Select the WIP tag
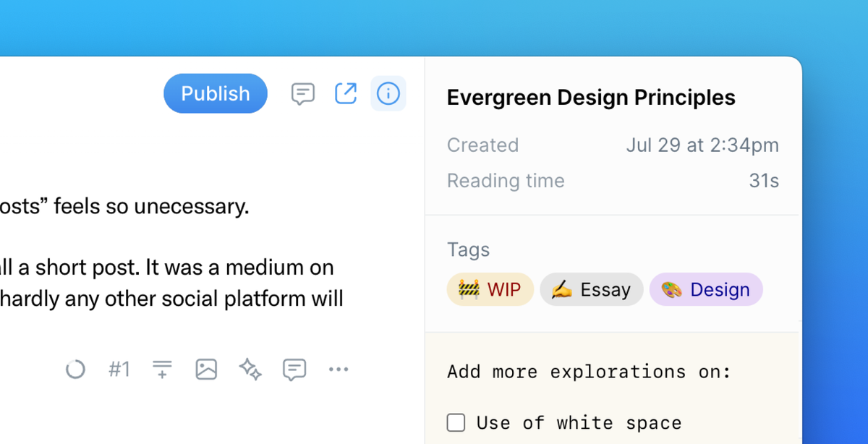This screenshot has height=444, width=868. [490, 289]
